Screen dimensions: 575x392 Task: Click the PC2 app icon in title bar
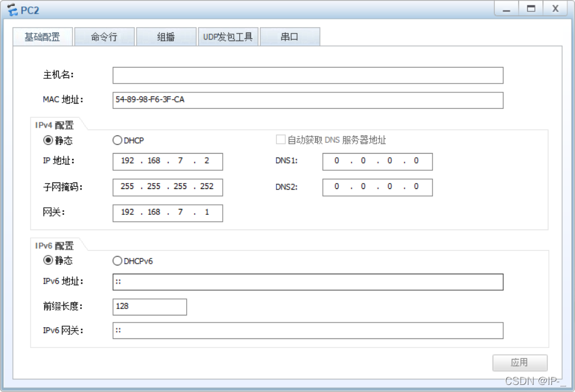coord(12,10)
